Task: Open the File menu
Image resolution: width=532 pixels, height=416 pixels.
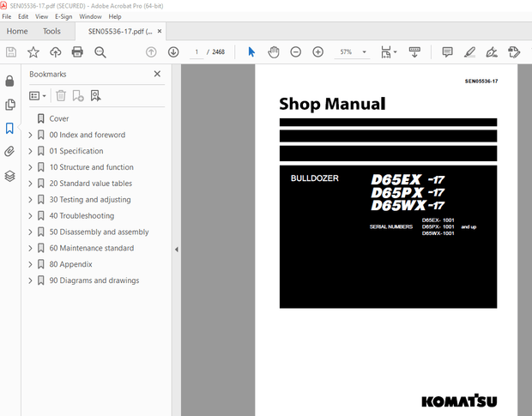Action: (7, 16)
